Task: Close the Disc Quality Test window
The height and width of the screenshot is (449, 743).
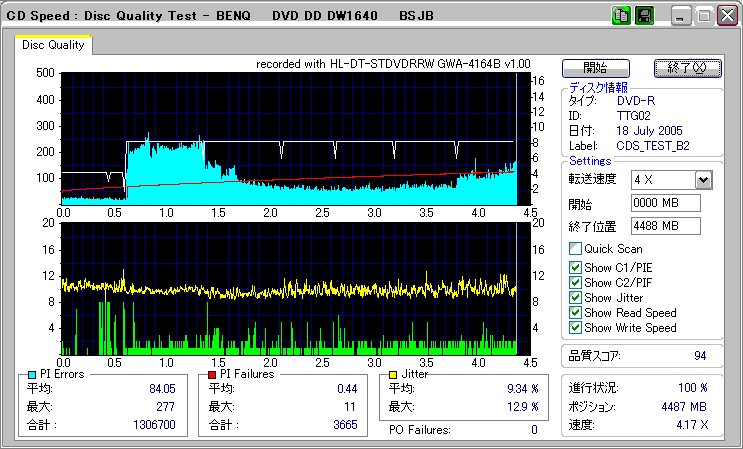Action: click(726, 16)
